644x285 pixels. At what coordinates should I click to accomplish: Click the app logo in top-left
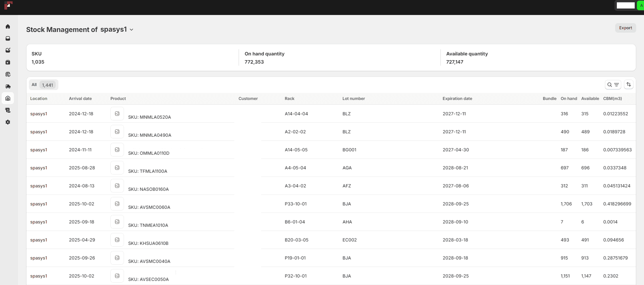pyautogui.click(x=8, y=5)
